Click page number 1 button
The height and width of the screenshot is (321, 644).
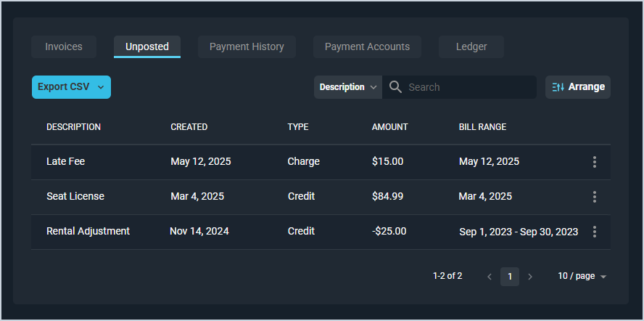(x=510, y=277)
